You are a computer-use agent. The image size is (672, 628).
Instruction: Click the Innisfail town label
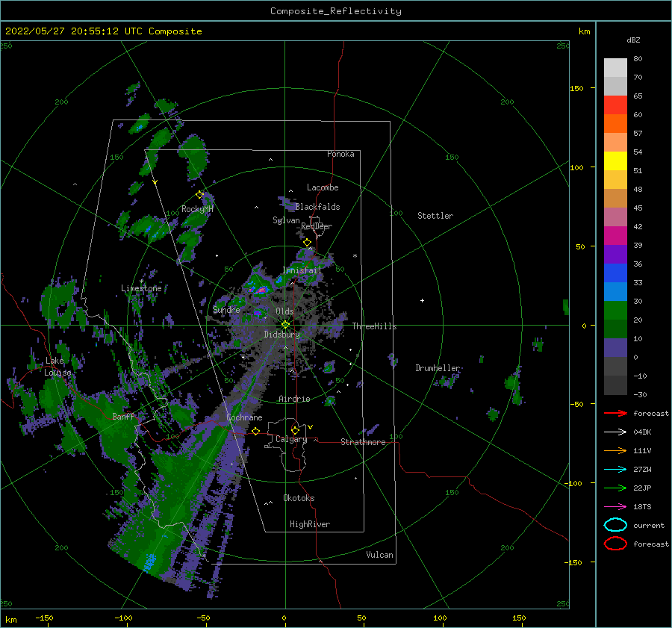[x=302, y=270]
